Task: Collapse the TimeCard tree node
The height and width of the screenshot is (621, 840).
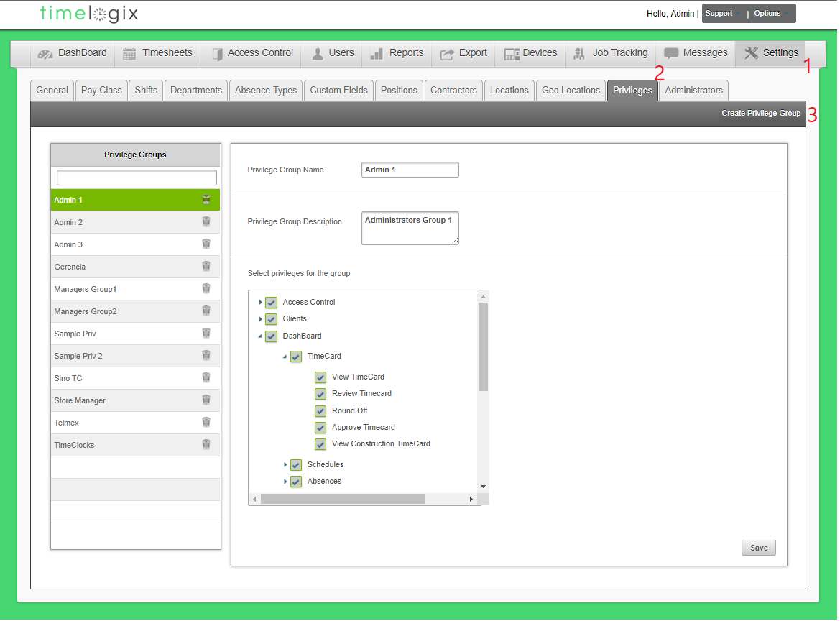Action: 285,356
